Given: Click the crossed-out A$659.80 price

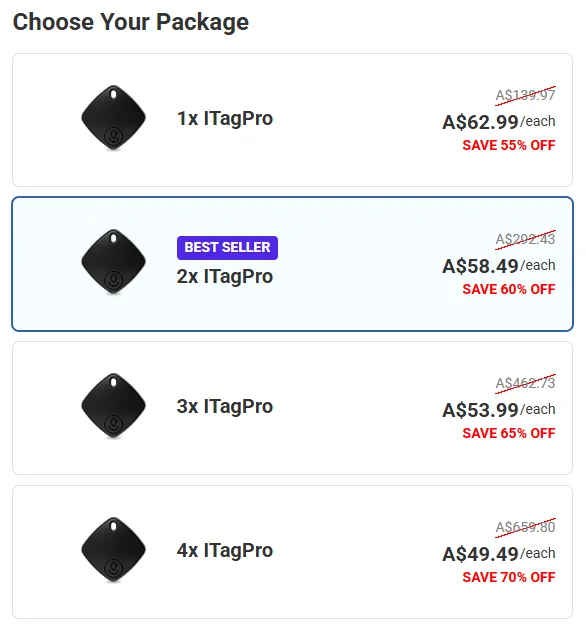Looking at the screenshot, I should click(525, 528).
